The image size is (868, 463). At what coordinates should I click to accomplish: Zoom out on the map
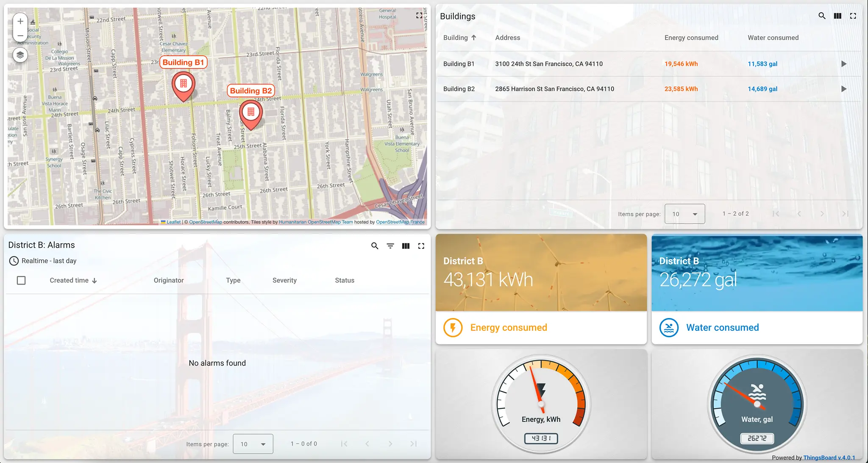coord(20,36)
